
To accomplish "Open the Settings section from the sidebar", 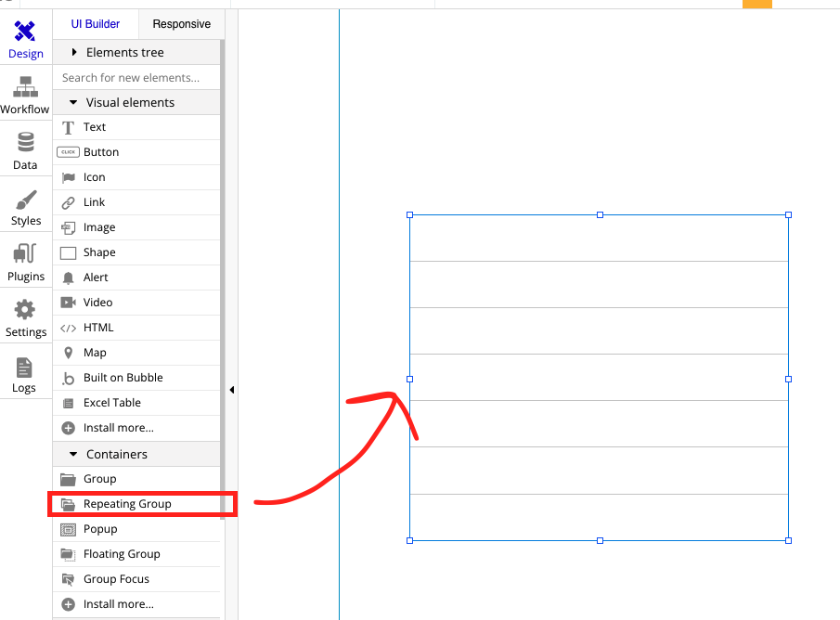I will [25, 317].
